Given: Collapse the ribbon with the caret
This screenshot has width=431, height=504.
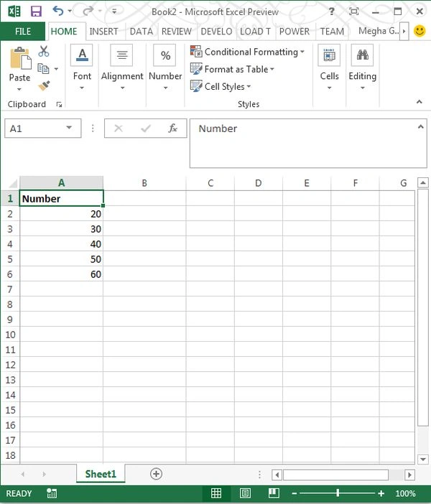Looking at the screenshot, I should point(419,102).
